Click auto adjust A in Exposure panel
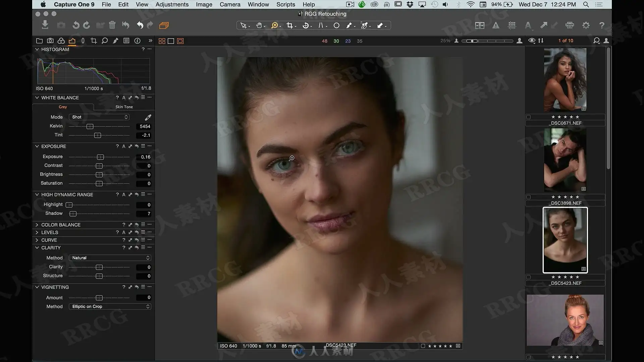The image size is (644, 362). (x=124, y=146)
